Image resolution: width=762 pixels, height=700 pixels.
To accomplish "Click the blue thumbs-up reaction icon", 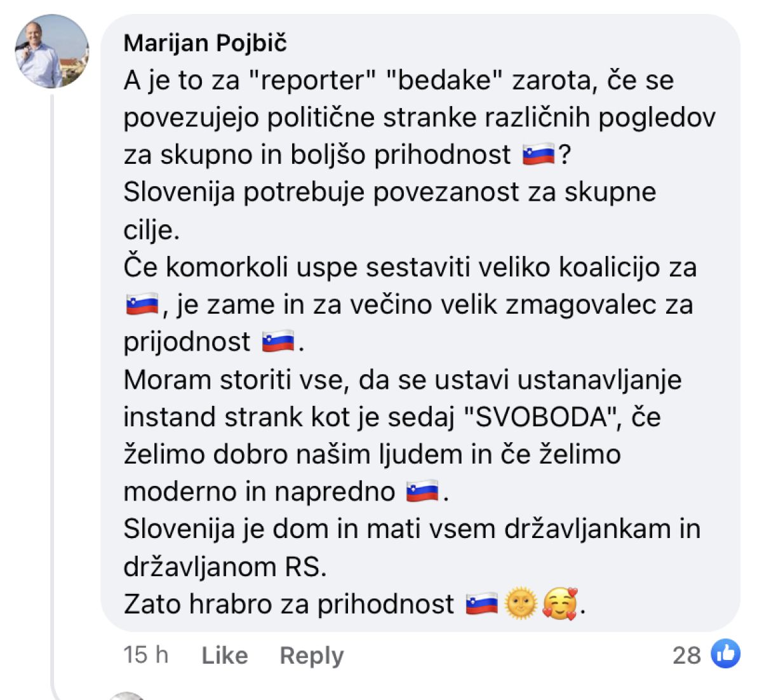I will click(x=725, y=654).
